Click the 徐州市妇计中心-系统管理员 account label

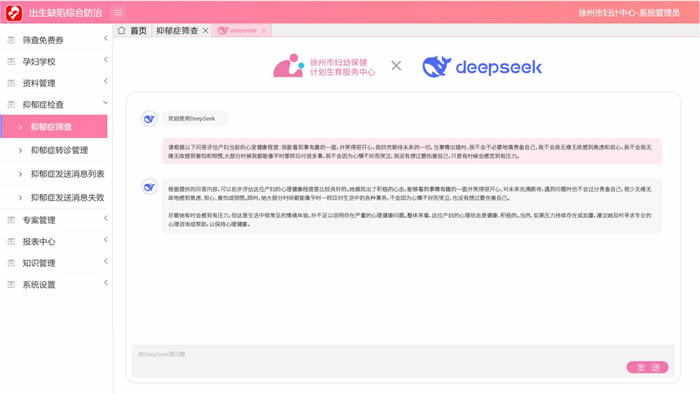coord(629,12)
